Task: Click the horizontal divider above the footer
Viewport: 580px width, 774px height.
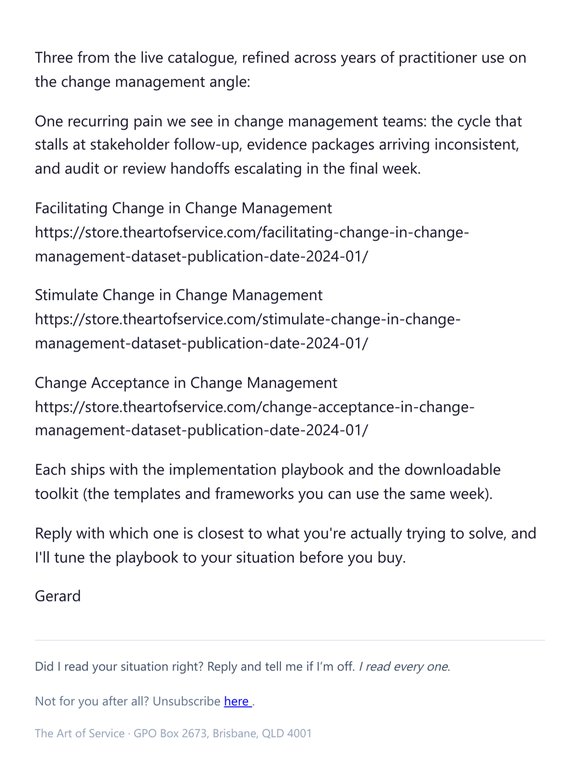Action: 290,640
